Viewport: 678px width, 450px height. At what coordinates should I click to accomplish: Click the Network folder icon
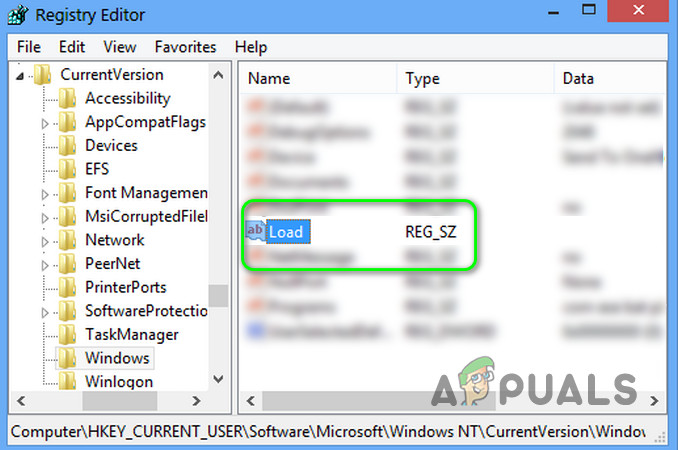click(x=67, y=240)
